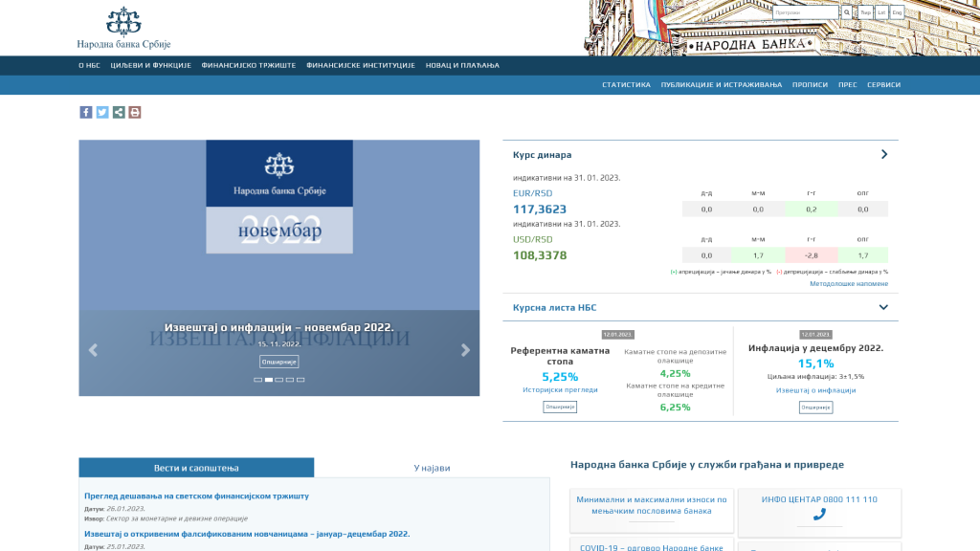Open Извештај о инфлацији link in inflation box

point(815,390)
